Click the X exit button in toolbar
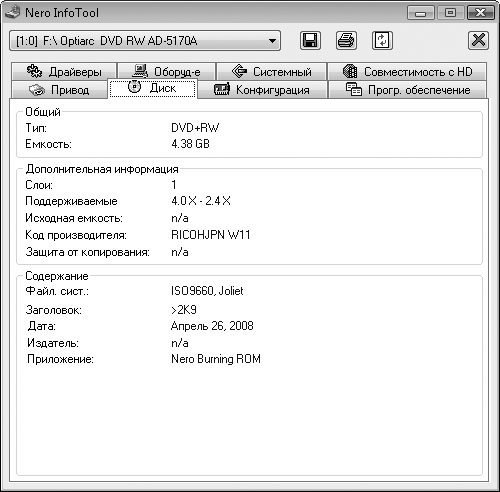 (478, 41)
